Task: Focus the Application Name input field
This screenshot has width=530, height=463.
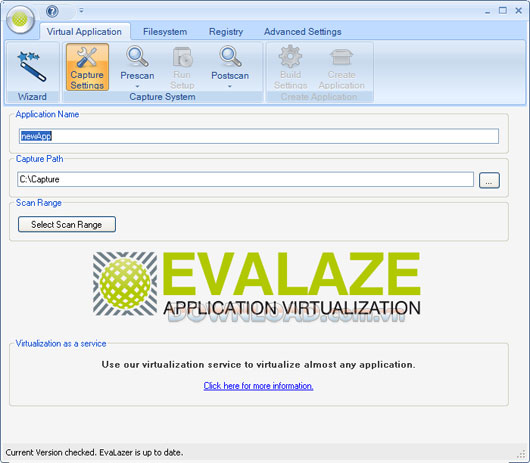Action: pos(259,136)
